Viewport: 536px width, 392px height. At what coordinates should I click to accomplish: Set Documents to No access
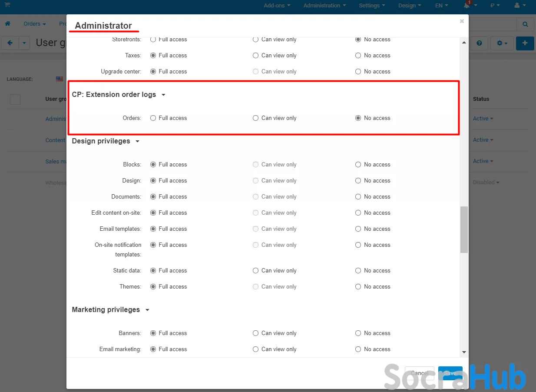tap(358, 197)
